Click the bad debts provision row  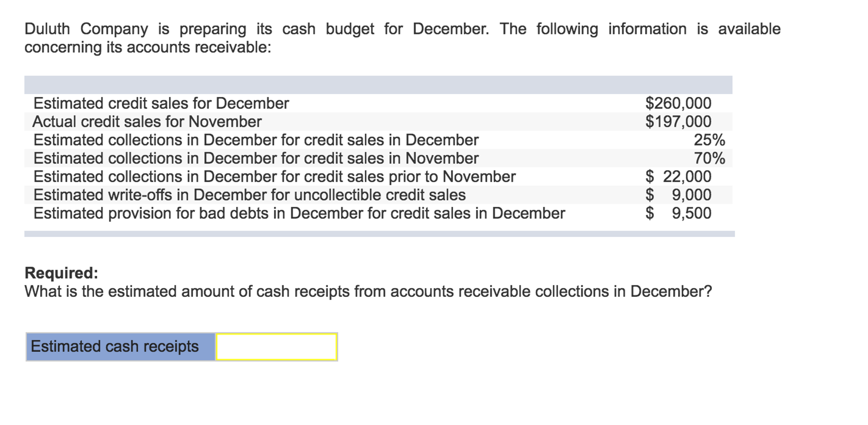[x=298, y=213]
